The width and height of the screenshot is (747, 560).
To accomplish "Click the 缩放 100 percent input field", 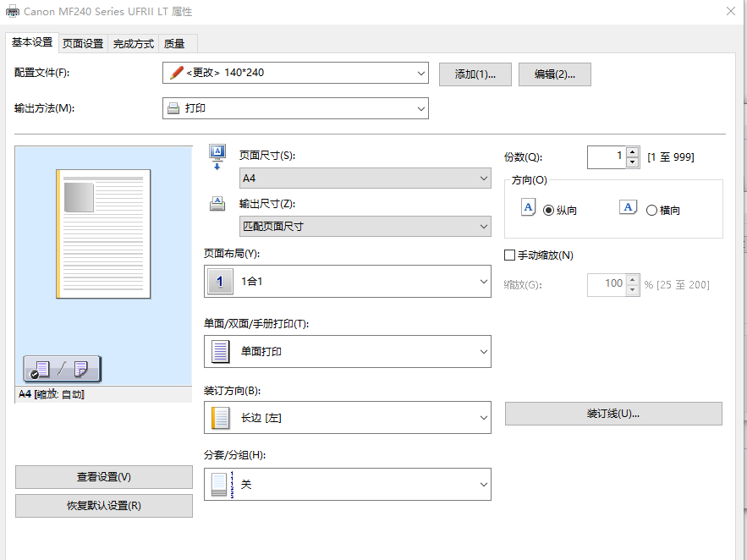I will [x=607, y=285].
